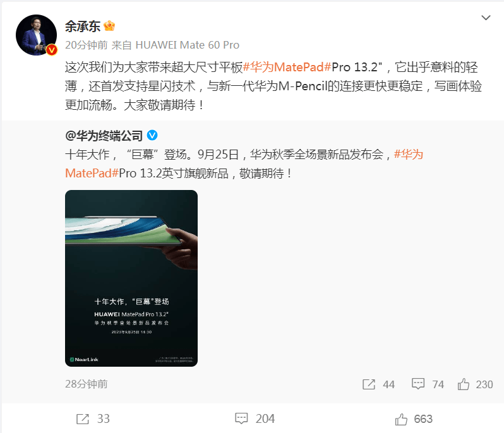504x433 pixels.
Task: Click the blue verified badge beside 华为终端公司
Action: (x=152, y=135)
